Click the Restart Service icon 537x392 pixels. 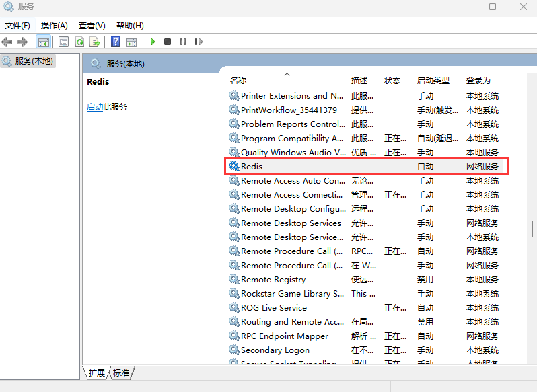[199, 42]
